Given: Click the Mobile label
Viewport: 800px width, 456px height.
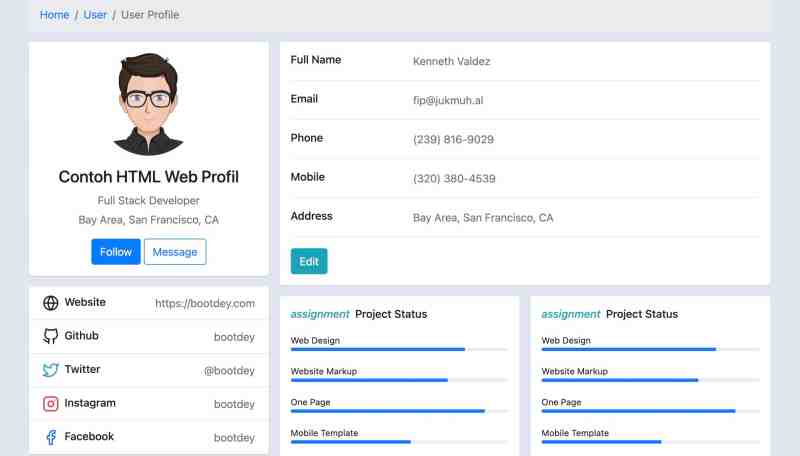Looking at the screenshot, I should 308,177.
